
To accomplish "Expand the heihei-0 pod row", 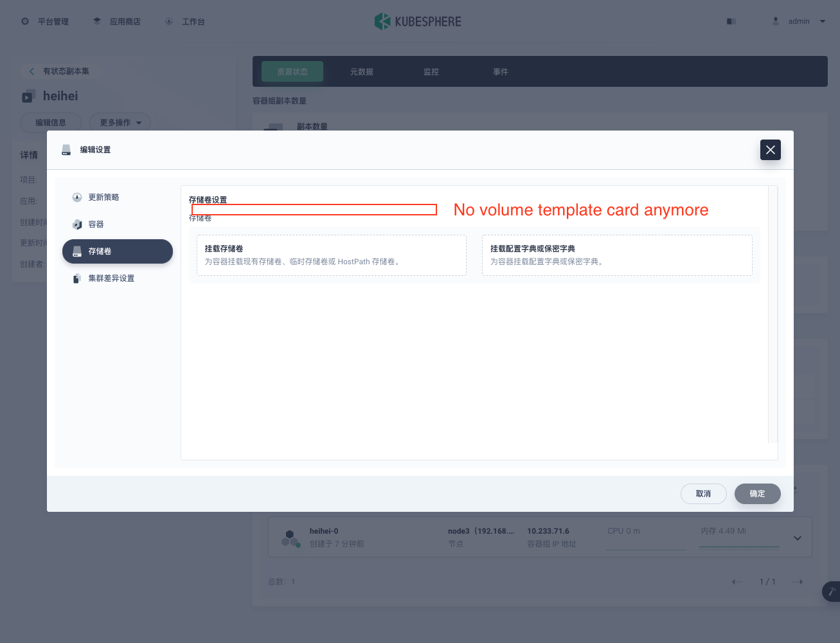I will click(797, 538).
